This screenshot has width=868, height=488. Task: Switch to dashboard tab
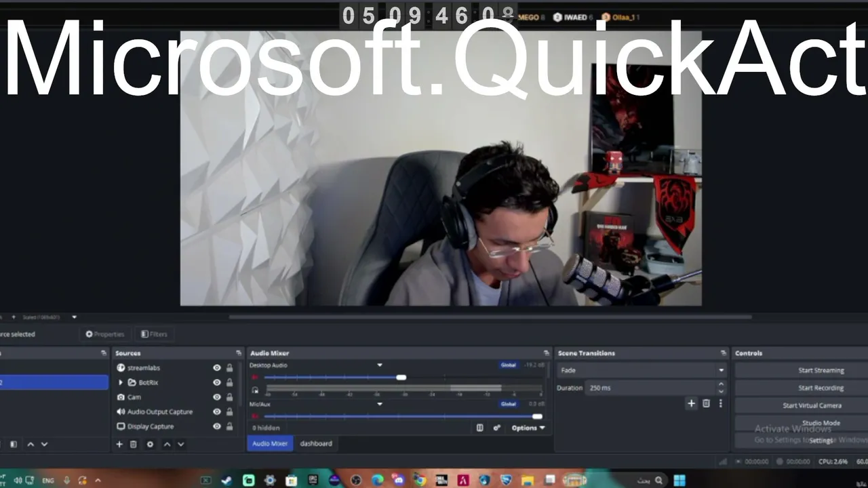(316, 444)
